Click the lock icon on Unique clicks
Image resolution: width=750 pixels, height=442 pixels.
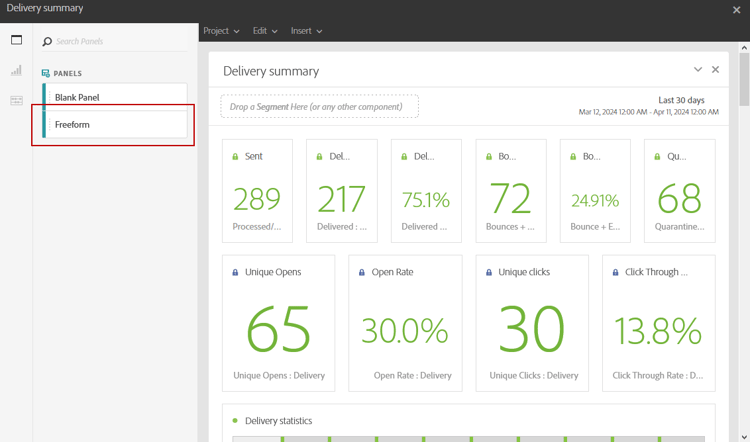pyautogui.click(x=488, y=272)
